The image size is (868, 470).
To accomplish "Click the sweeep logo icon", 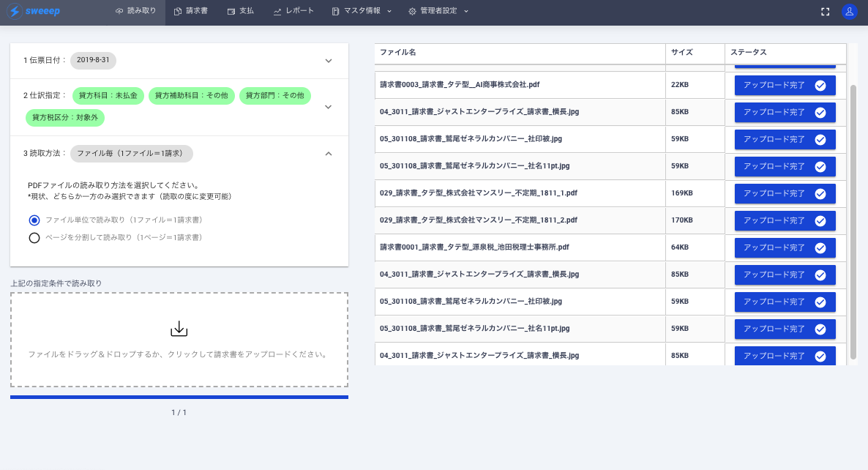I will 15,12.
